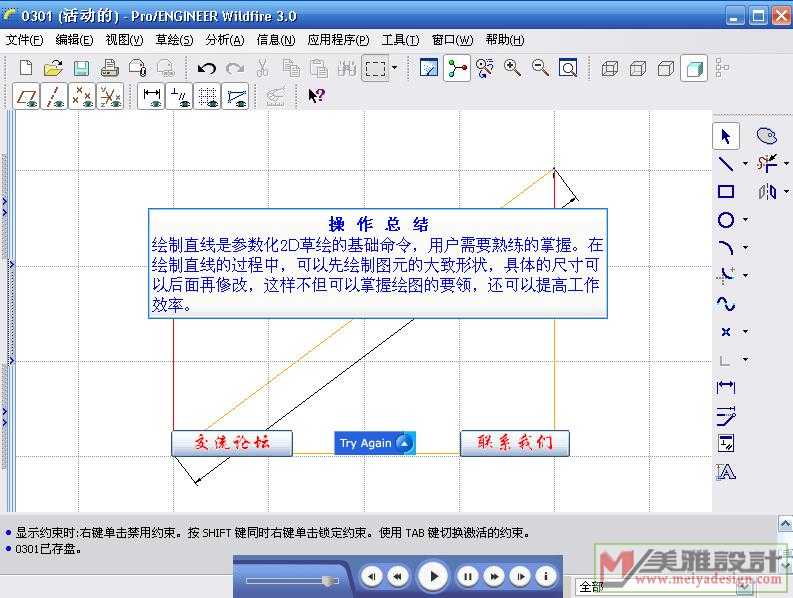Screen dimensions: 793x598
Task: Select no hidden display mode icon
Action: 666,68
